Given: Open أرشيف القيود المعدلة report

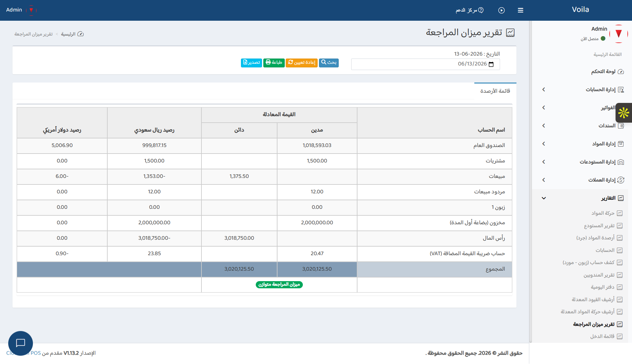Looking at the screenshot, I should pyautogui.click(x=597, y=300).
